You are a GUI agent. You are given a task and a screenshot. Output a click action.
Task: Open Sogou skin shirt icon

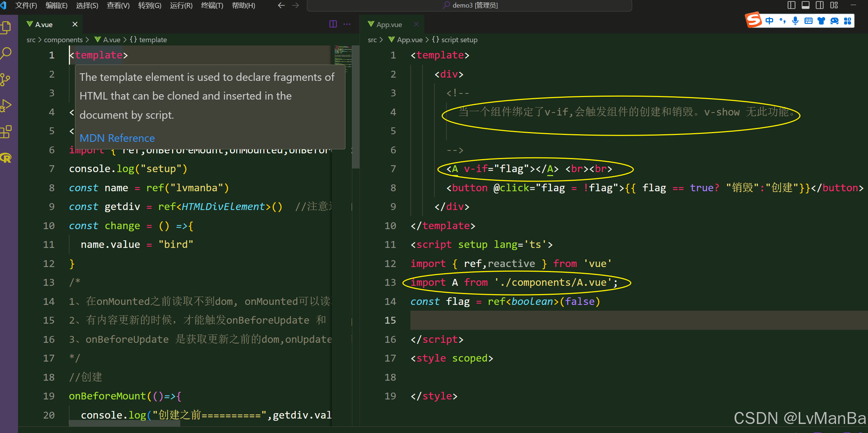pos(821,21)
